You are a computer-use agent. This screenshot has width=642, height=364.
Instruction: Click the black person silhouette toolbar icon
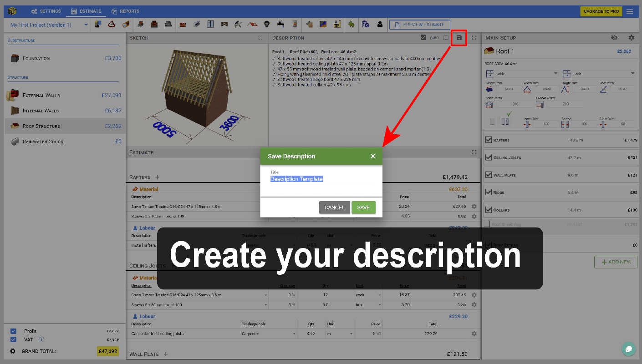tap(380, 25)
